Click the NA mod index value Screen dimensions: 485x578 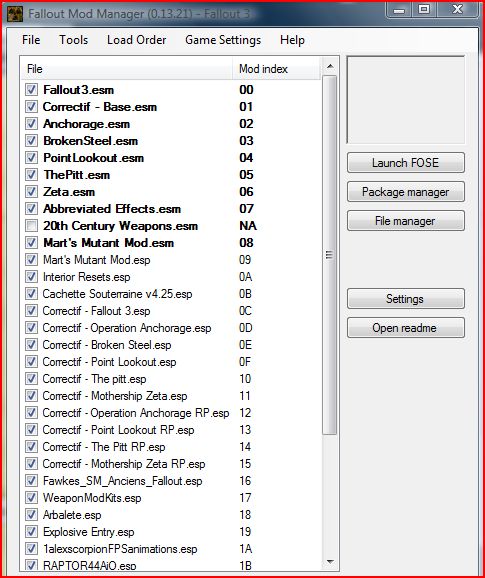tap(248, 226)
